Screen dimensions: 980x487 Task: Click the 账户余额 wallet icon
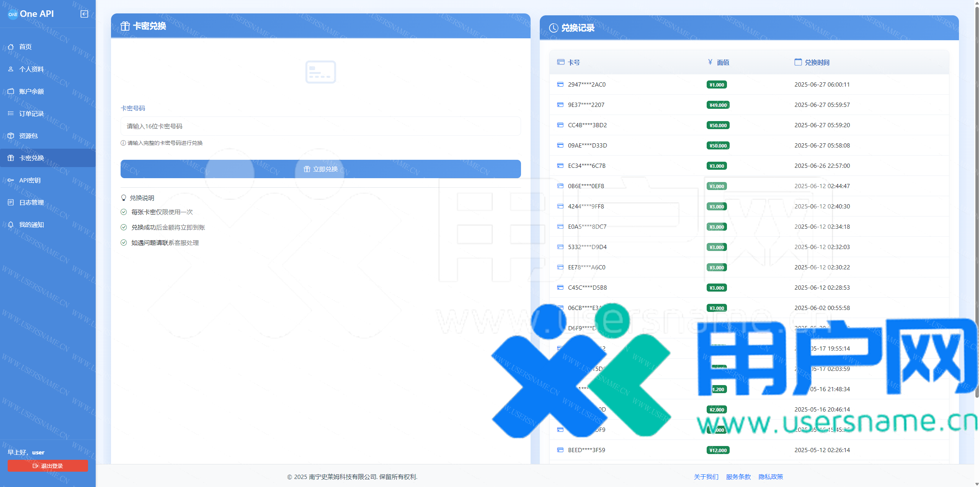[x=11, y=91]
